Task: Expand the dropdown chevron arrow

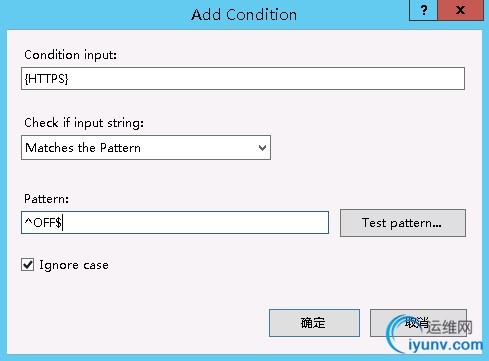Action: (x=262, y=148)
